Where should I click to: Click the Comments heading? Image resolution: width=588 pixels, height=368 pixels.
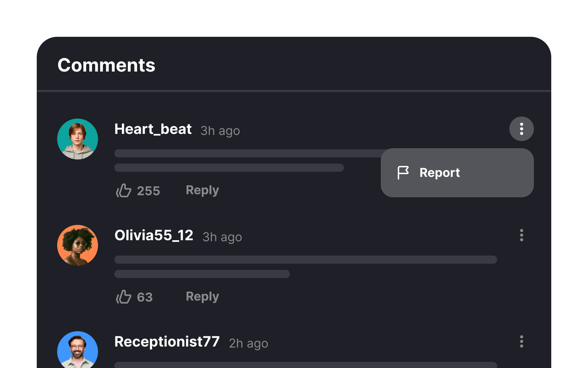(x=107, y=65)
